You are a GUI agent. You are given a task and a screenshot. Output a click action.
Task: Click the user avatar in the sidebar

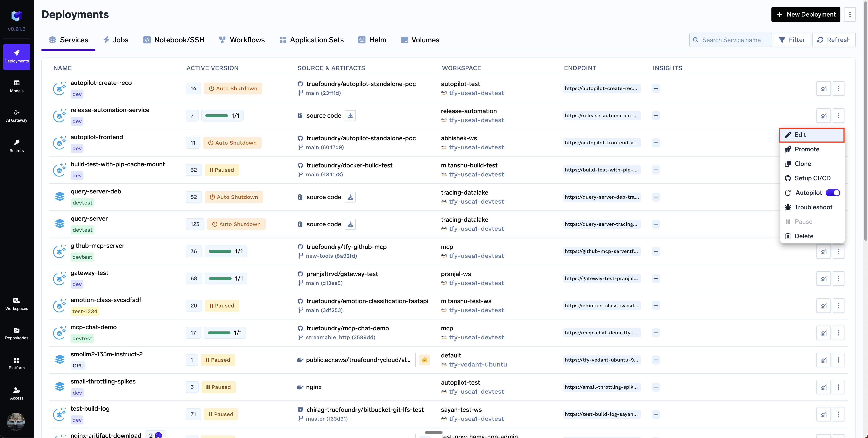(16, 421)
